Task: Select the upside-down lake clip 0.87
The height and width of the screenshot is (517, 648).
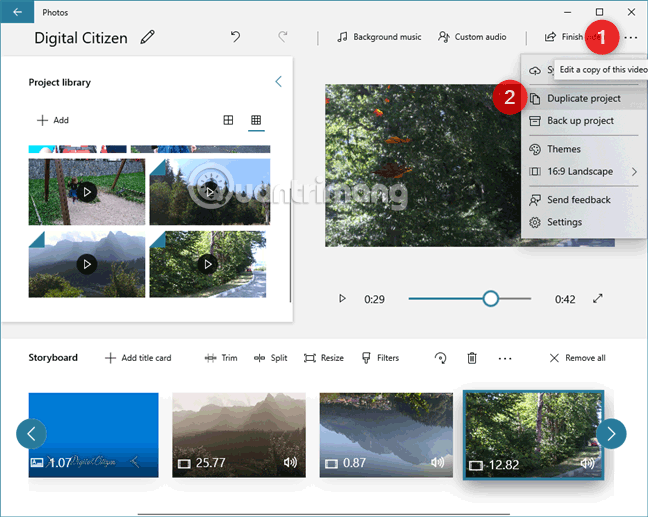Action: click(x=386, y=435)
